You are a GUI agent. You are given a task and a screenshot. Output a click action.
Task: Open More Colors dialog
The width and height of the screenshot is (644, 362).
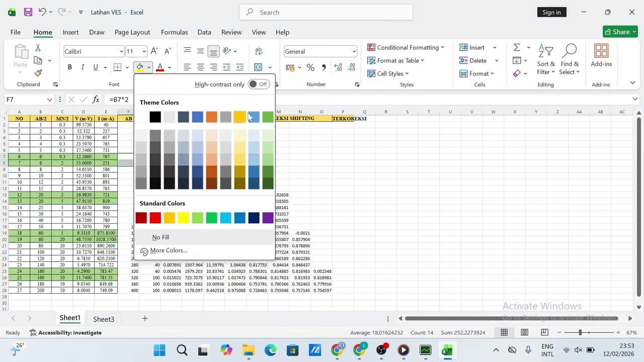[168, 250]
